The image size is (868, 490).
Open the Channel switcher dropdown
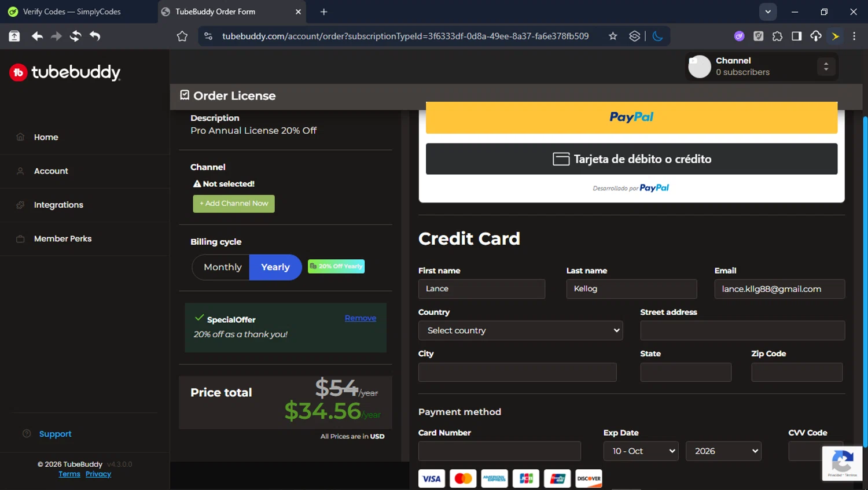(x=826, y=67)
